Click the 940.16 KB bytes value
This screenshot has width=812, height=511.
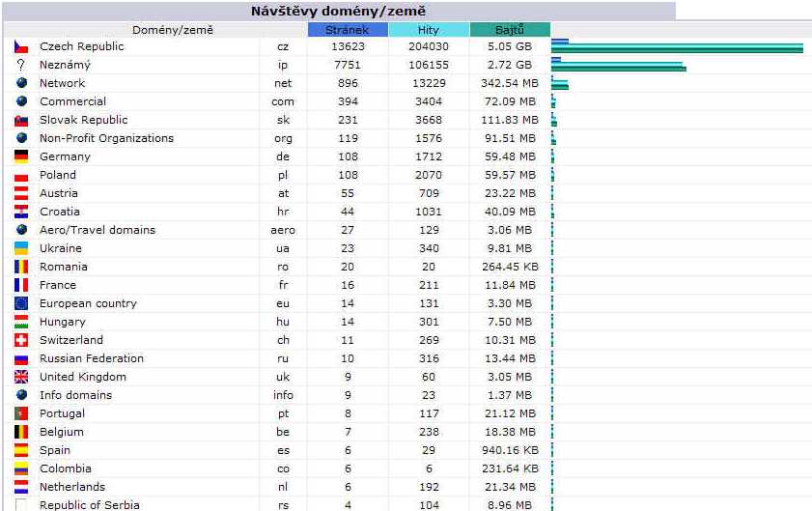510,450
